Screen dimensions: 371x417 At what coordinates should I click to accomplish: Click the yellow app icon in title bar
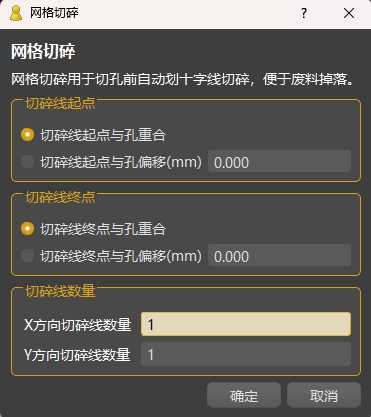pos(16,13)
